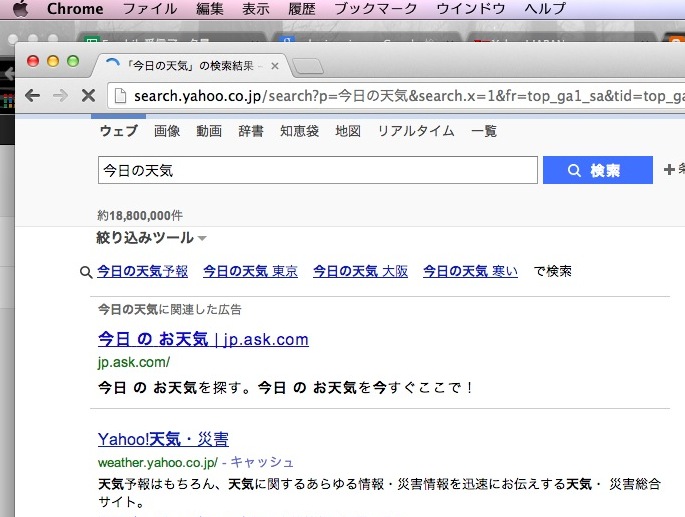Open the 一覧 category list
This screenshot has width=685, height=517.
point(484,131)
